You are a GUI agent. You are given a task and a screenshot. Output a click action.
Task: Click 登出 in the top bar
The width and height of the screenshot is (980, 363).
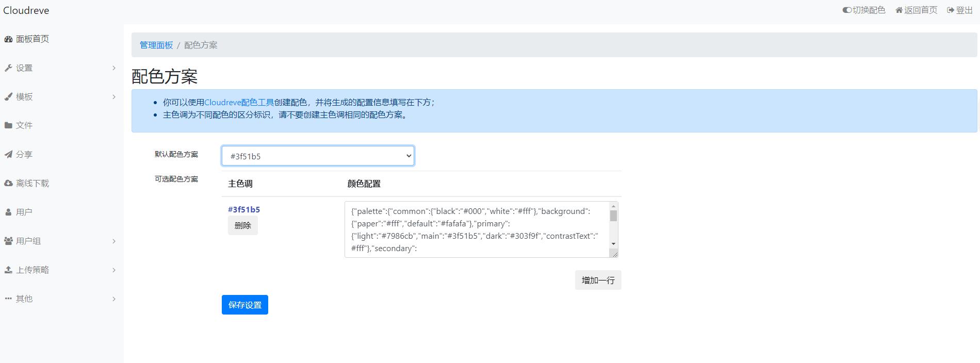coord(965,10)
